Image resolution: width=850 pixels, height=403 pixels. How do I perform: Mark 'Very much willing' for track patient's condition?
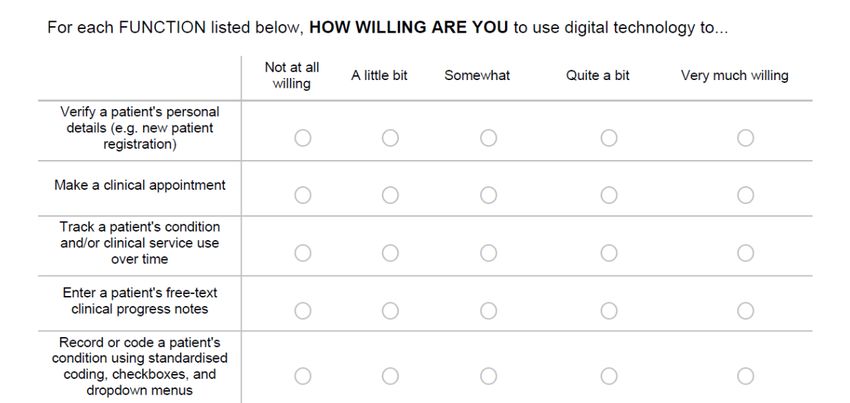pyautogui.click(x=745, y=253)
